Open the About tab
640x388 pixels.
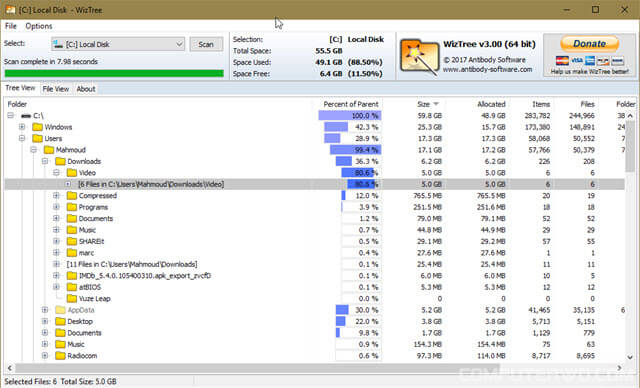pyautogui.click(x=86, y=89)
